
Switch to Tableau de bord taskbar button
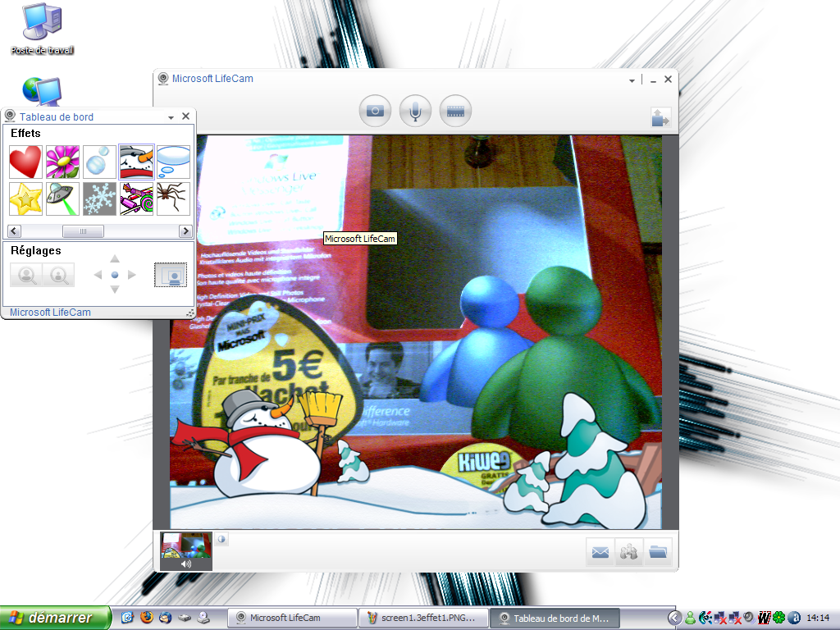(x=555, y=619)
